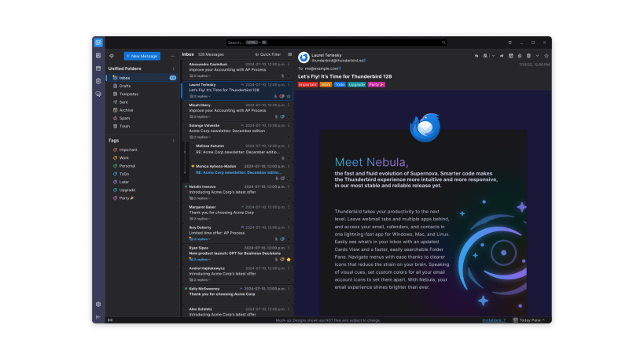This screenshot has width=644, height=362.
Task: Open the Tasks space icon
Action: pos(98,81)
